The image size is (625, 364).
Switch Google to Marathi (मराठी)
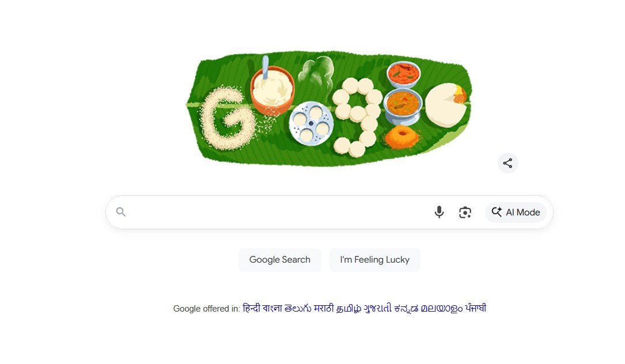point(324,308)
